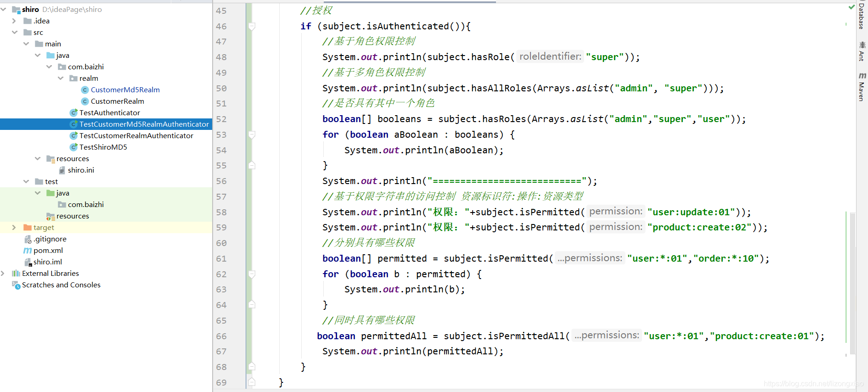Expand External Libraries node
Viewport: 868px width, 392px height.
click(x=3, y=273)
